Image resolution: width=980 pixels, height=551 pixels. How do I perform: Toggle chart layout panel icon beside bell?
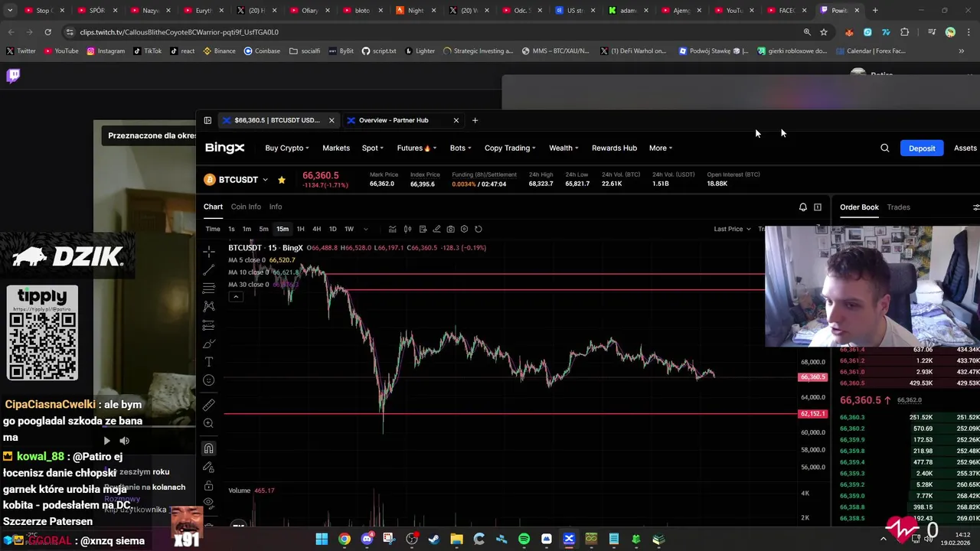click(x=818, y=207)
